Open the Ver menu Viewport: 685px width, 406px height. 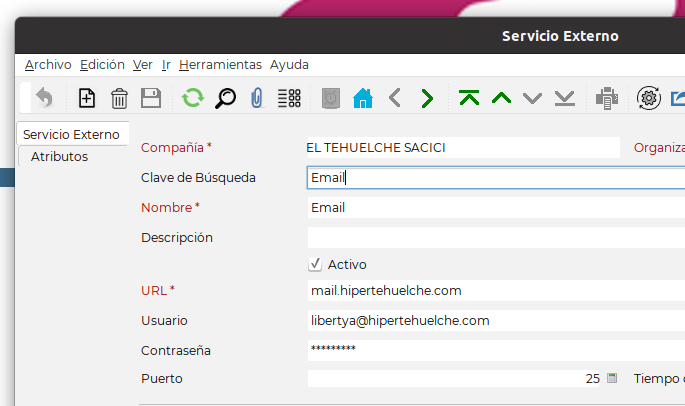click(x=142, y=65)
